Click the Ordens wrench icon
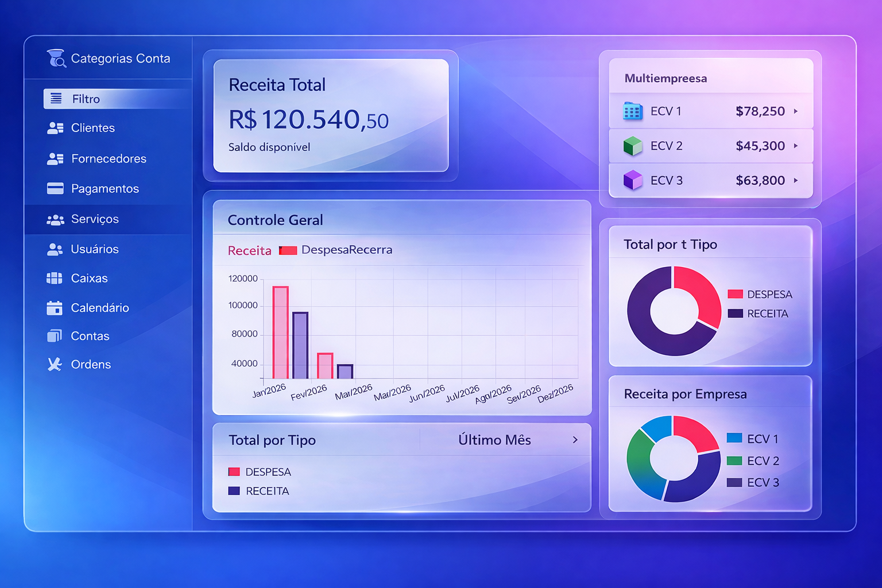882x588 pixels. point(53,364)
